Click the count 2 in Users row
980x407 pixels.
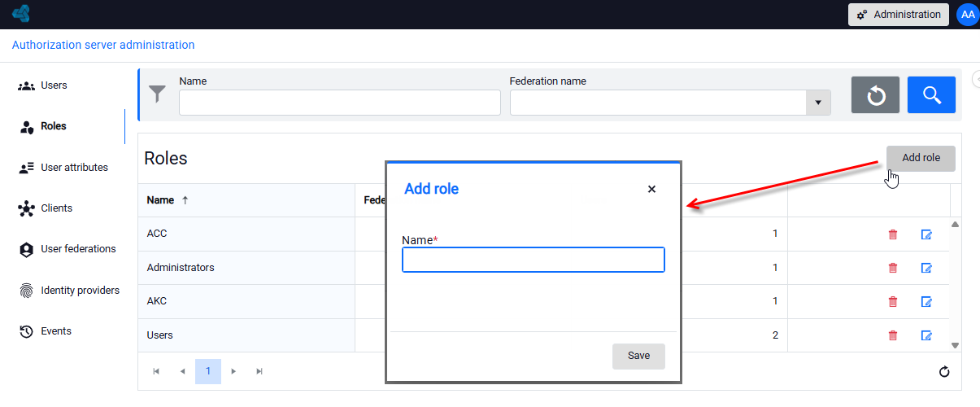point(775,335)
